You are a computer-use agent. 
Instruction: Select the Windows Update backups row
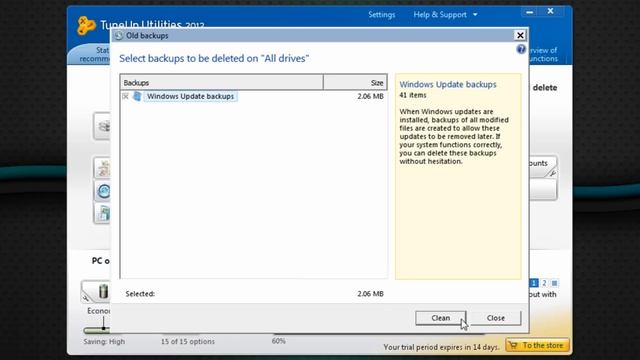[x=253, y=96]
